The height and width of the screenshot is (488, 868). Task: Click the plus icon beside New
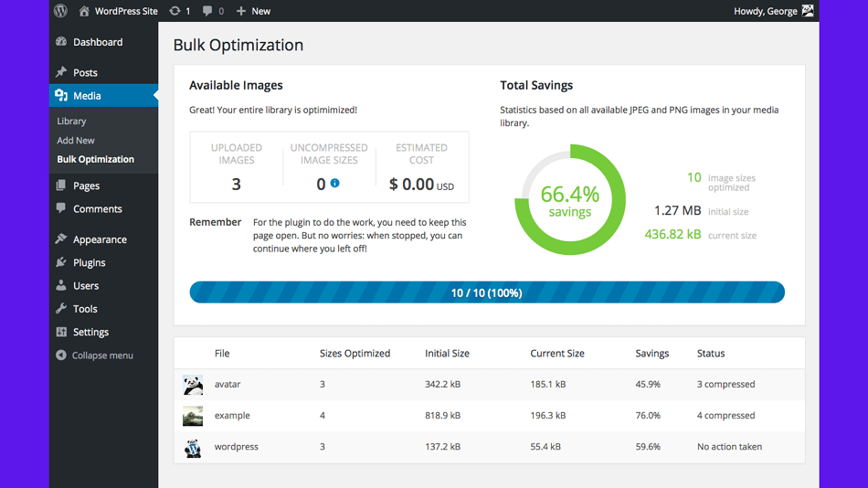241,11
